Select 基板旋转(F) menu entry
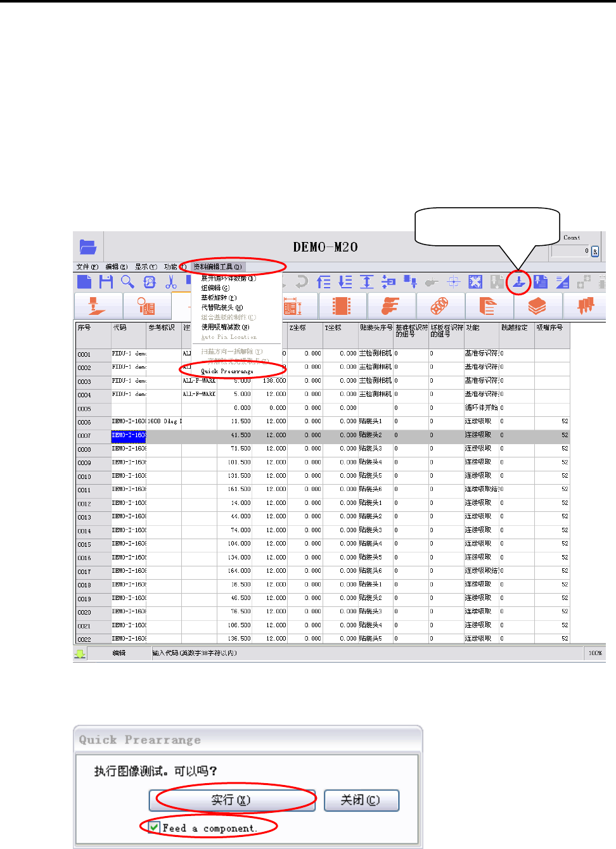 coord(219,297)
